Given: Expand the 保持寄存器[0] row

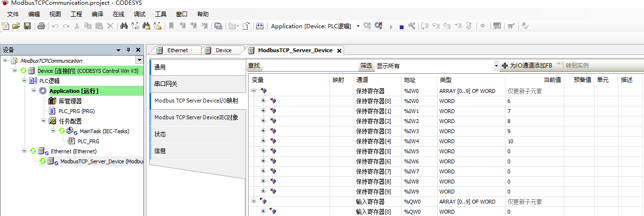Looking at the screenshot, I should pyautogui.click(x=263, y=101).
